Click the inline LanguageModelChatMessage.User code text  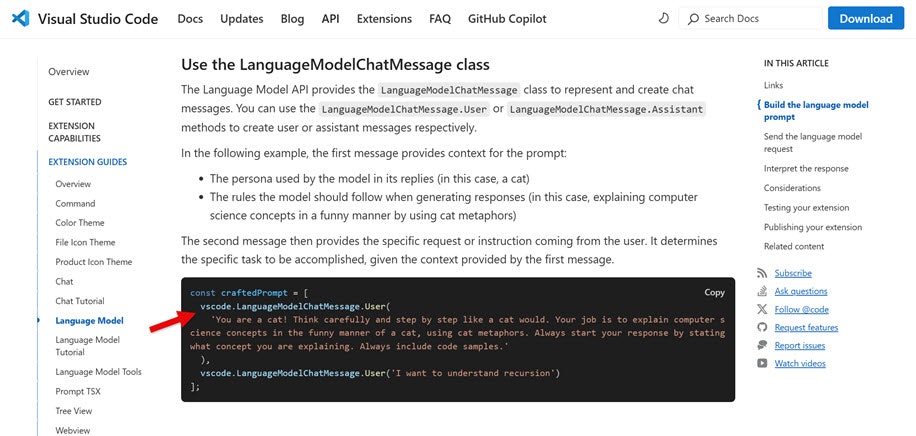[403, 109]
